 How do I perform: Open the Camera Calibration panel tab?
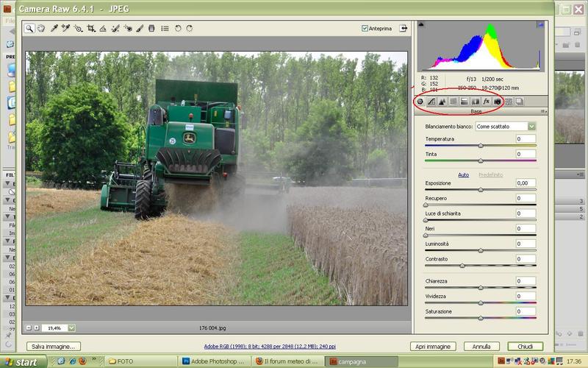click(x=498, y=102)
